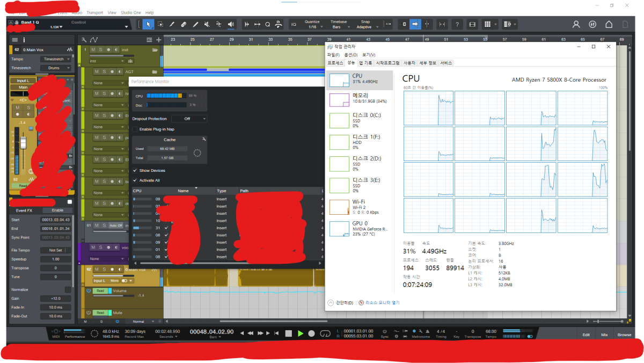Open the Help menu
The width and height of the screenshot is (644, 363).
pos(150,12)
